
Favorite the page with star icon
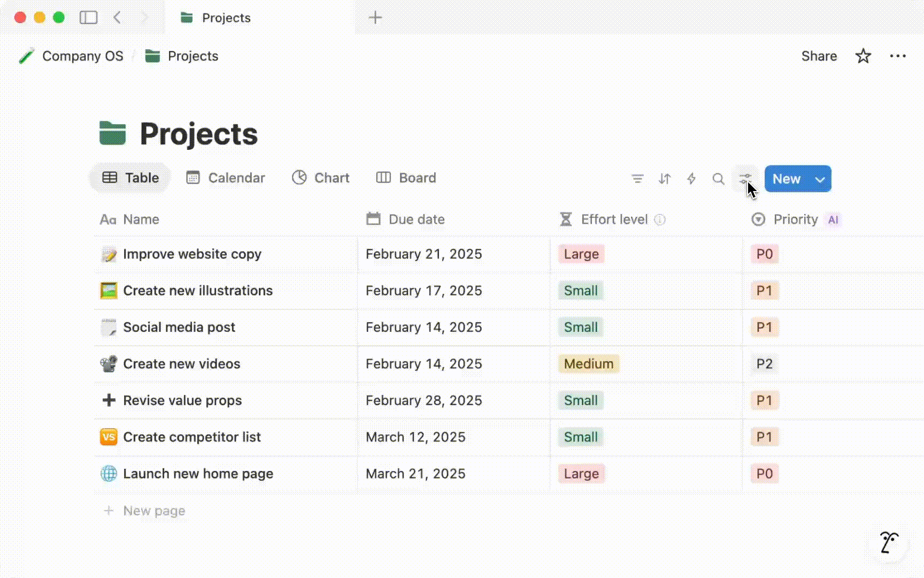pyautogui.click(x=863, y=56)
